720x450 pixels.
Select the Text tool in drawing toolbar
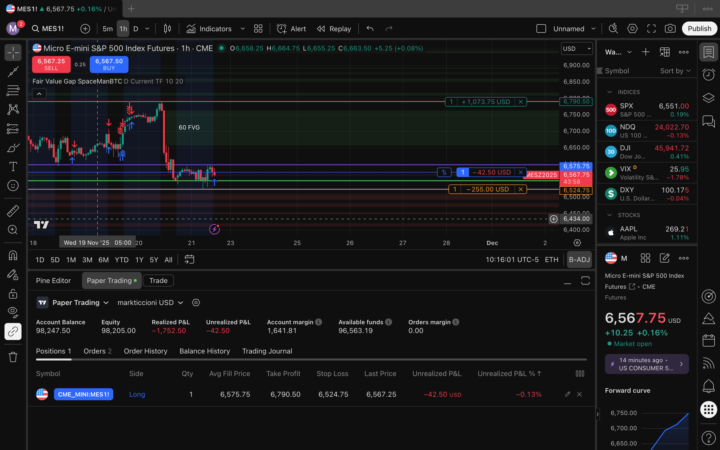13,166
